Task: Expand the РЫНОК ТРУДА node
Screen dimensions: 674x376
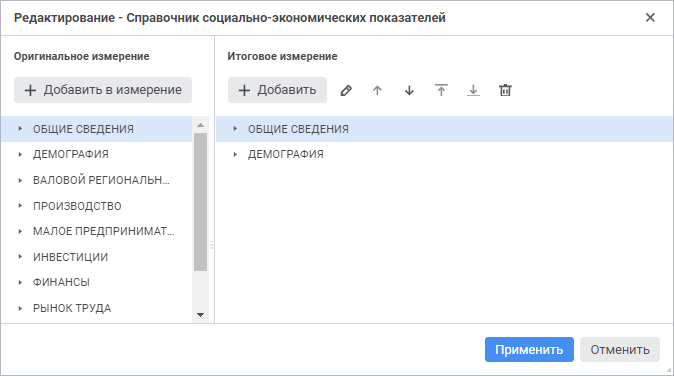Action: point(20,308)
